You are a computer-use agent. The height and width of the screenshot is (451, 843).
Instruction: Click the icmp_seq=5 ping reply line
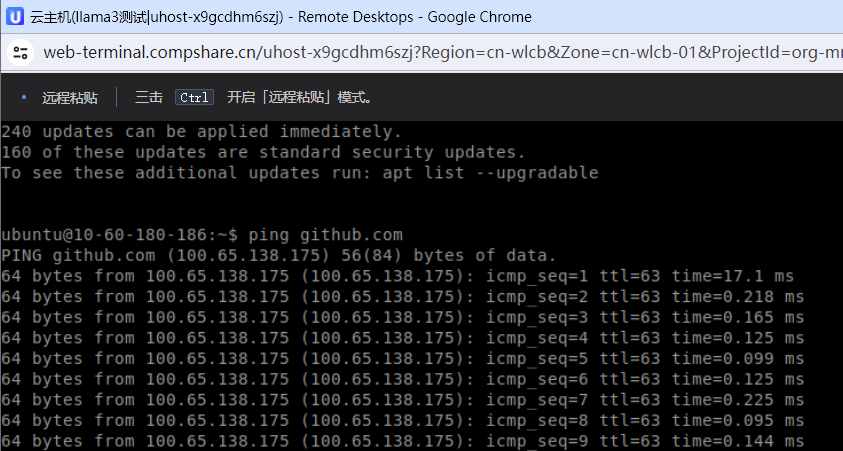[403, 359]
